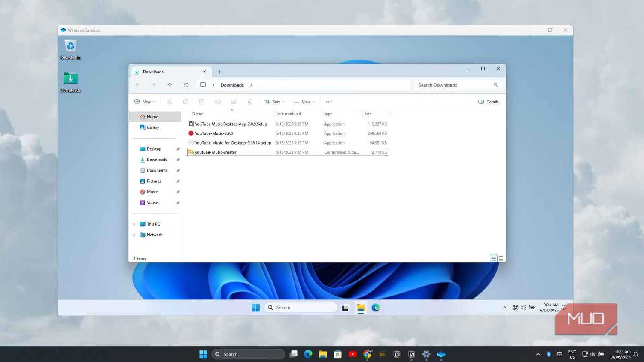This screenshot has width=644, height=362.
Task: Open Settings gear on host taskbar
Action: (x=426, y=354)
